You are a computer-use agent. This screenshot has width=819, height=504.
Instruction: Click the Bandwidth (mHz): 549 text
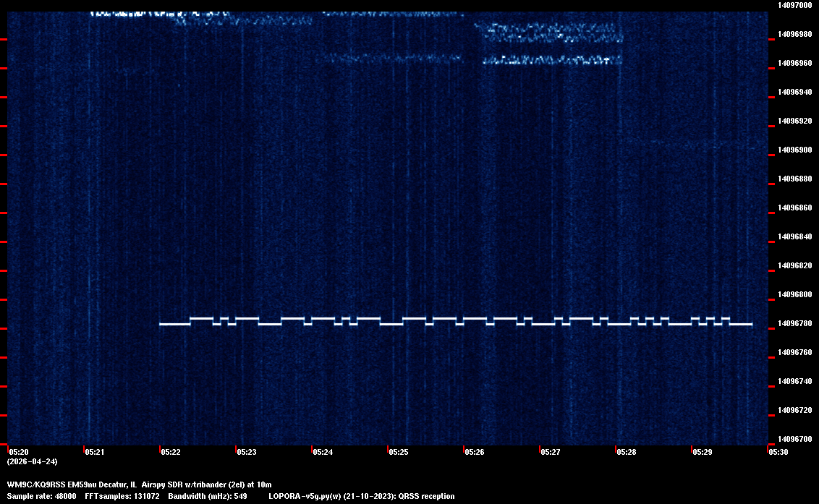208,496
